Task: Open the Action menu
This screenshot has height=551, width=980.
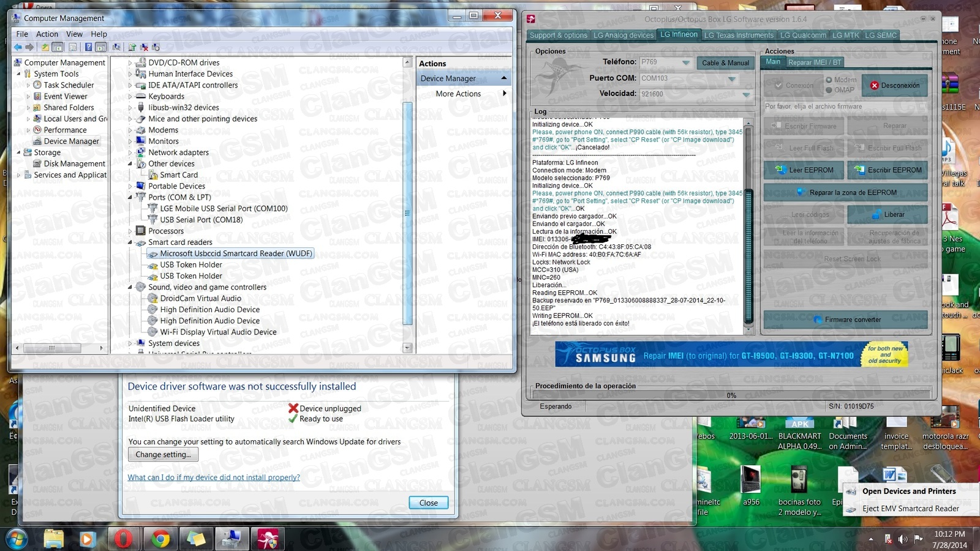Action: tap(47, 34)
